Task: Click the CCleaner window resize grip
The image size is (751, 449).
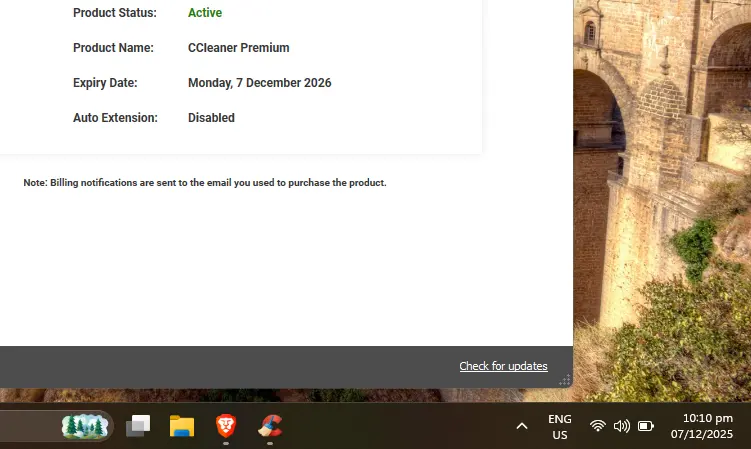Action: [565, 380]
